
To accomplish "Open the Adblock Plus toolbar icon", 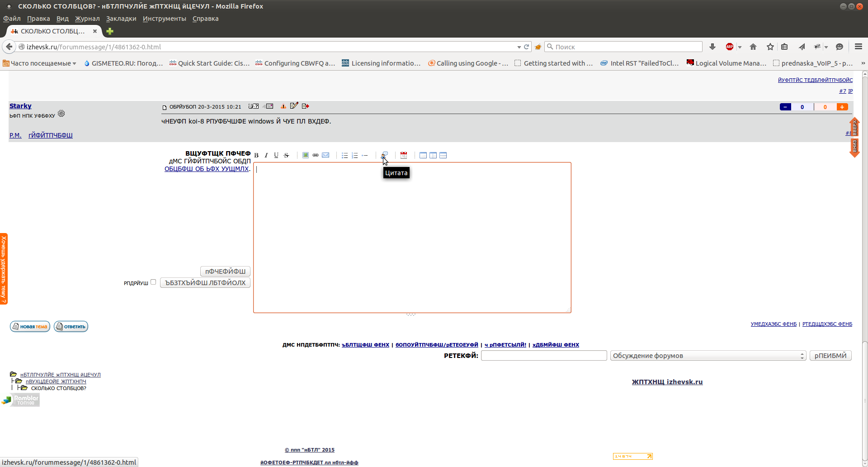I will [729, 47].
